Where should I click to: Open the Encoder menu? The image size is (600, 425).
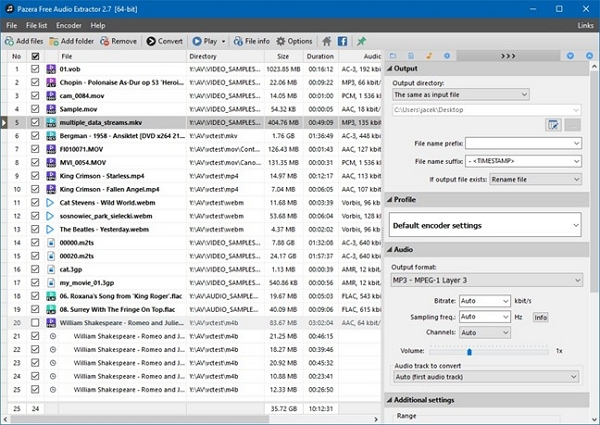(68, 25)
